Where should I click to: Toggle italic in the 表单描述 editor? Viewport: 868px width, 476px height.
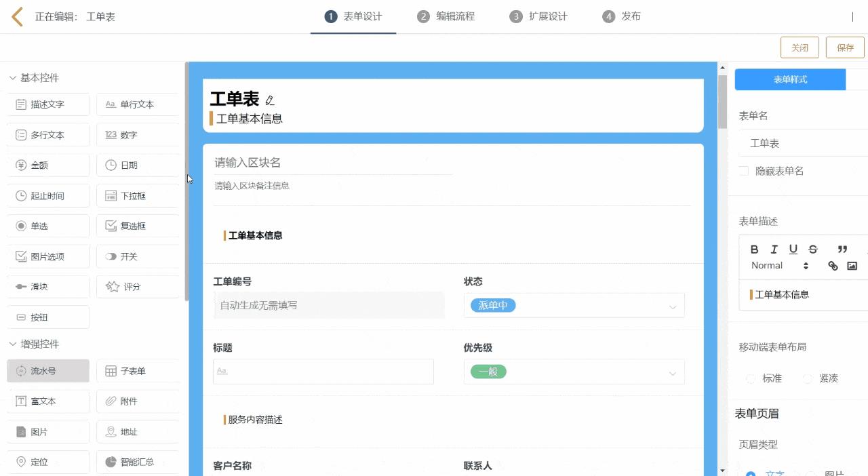(x=774, y=250)
